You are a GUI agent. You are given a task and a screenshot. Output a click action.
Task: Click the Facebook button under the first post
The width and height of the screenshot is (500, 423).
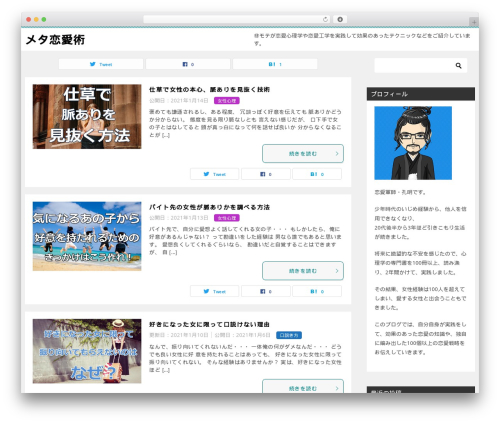(266, 174)
